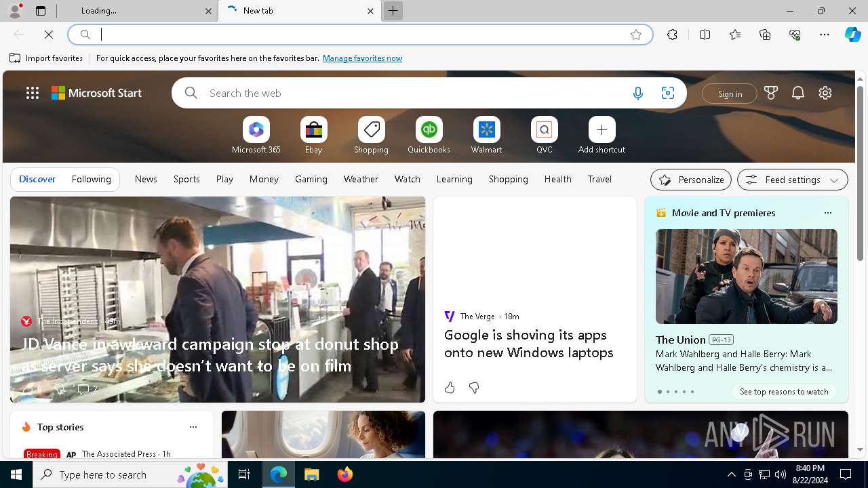Start voice search with the microphone
Screen dimensions: 868x488
click(x=637, y=94)
